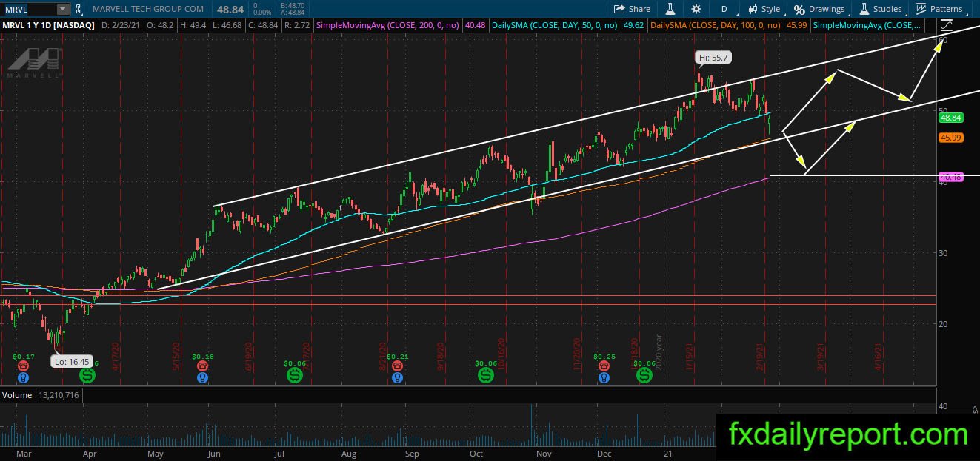The width and height of the screenshot is (980, 461).
Task: Click the volume value 13,210,716
Action: 58,395
